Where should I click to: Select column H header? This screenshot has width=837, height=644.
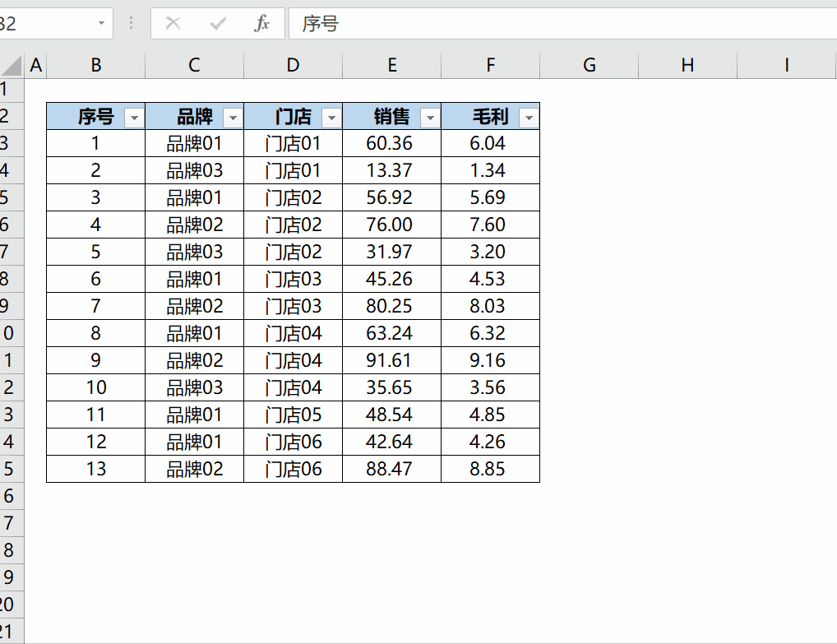pyautogui.click(x=688, y=65)
